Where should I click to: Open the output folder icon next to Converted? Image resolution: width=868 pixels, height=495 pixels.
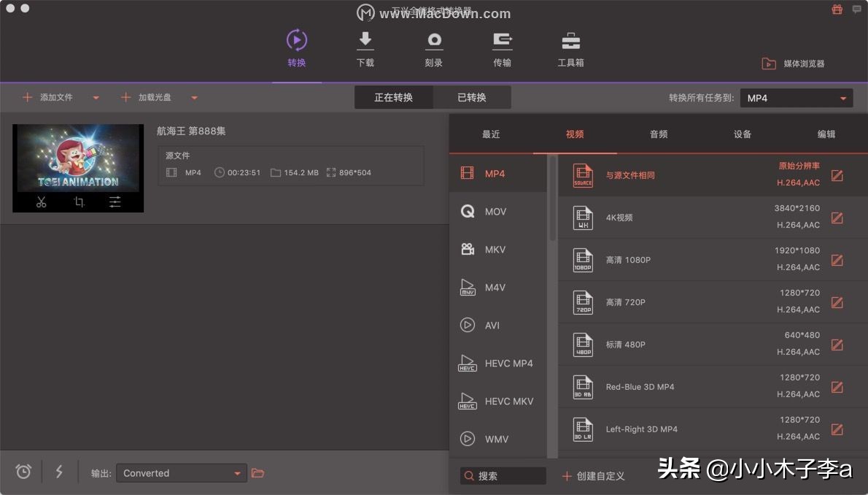pyautogui.click(x=258, y=472)
